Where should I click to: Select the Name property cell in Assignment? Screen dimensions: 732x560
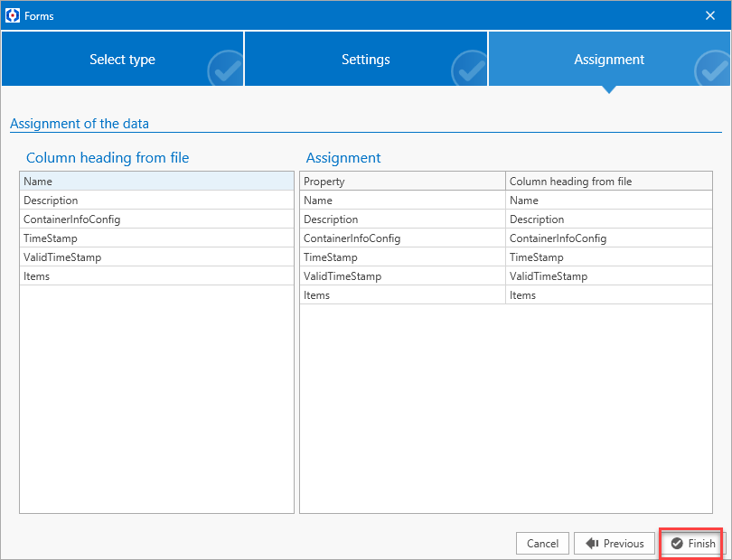(x=402, y=201)
